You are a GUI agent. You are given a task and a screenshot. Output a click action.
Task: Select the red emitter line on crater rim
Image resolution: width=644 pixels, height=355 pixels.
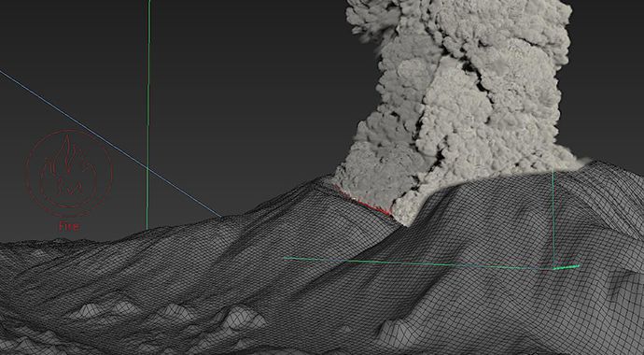pos(363,202)
